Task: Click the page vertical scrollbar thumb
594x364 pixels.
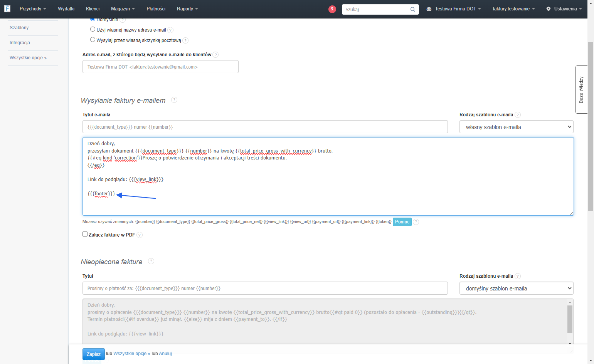Action: (x=591, y=126)
